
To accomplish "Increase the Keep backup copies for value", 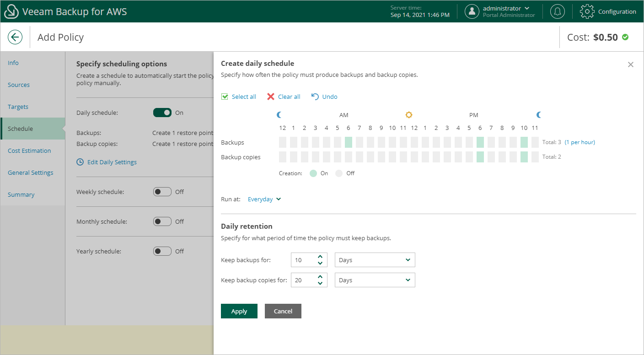I will pyautogui.click(x=320, y=277).
